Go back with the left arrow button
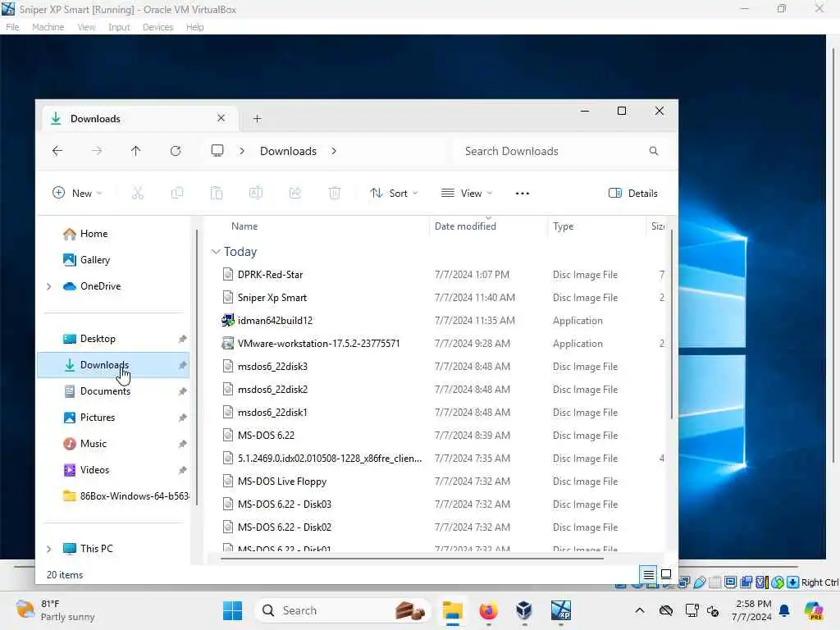Image resolution: width=840 pixels, height=630 pixels. [57, 151]
